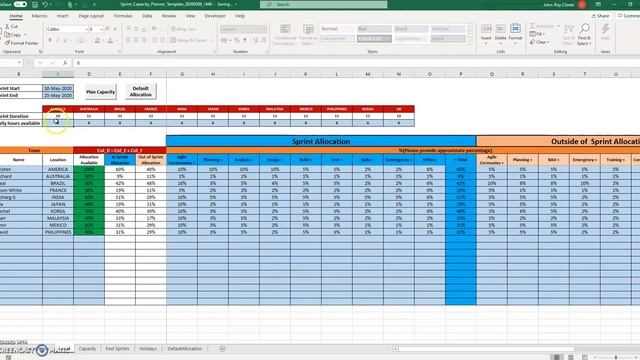Click the Search box in title bar
The width and height of the screenshot is (640, 360).
[x=324, y=4]
